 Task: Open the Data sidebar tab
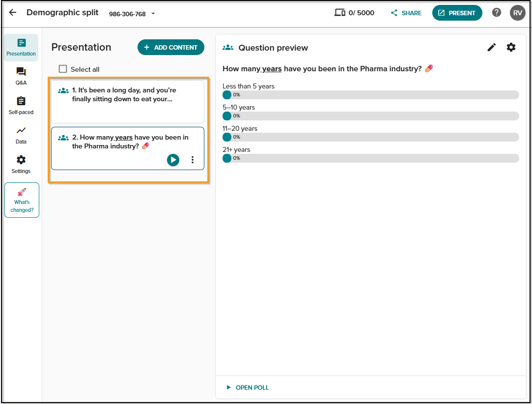21,136
